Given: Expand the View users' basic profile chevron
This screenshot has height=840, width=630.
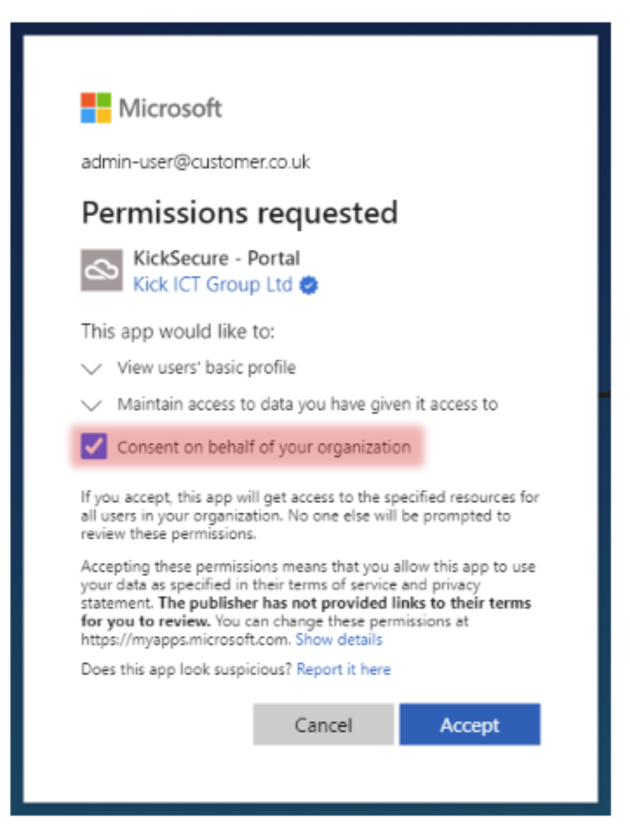Looking at the screenshot, I should (x=92, y=369).
